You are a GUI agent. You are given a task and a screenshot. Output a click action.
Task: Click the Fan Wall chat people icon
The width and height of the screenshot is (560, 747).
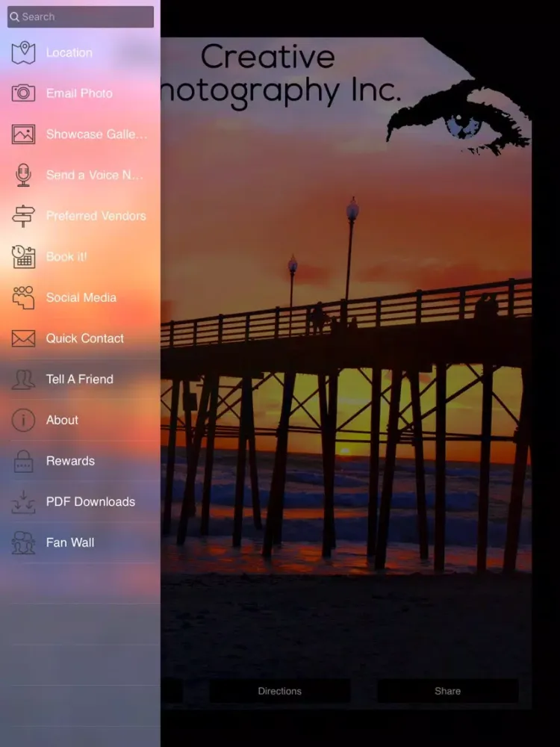click(x=23, y=542)
